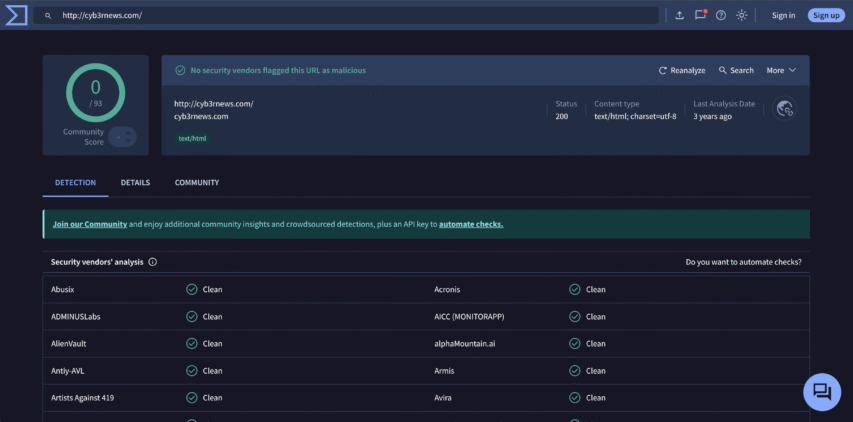The height and width of the screenshot is (422, 853).
Task: Open the notifications flag icon
Action: coord(700,15)
